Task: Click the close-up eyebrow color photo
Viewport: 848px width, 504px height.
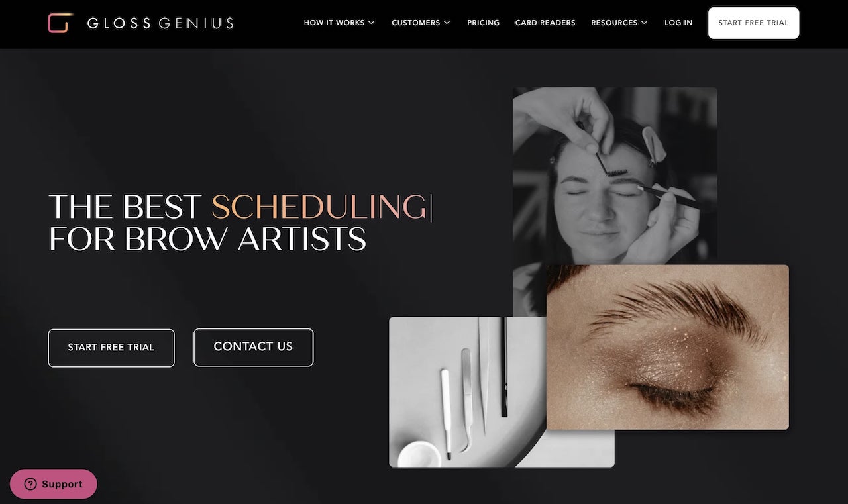Action: [x=668, y=347]
